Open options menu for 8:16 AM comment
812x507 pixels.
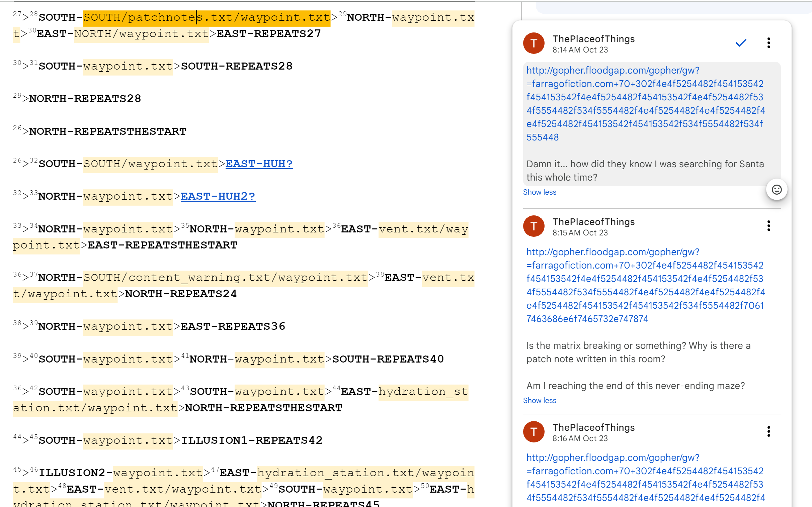click(768, 431)
